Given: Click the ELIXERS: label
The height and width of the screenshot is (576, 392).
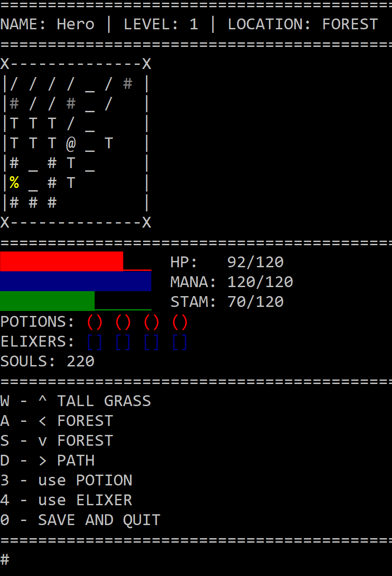Looking at the screenshot, I should click(x=38, y=342).
